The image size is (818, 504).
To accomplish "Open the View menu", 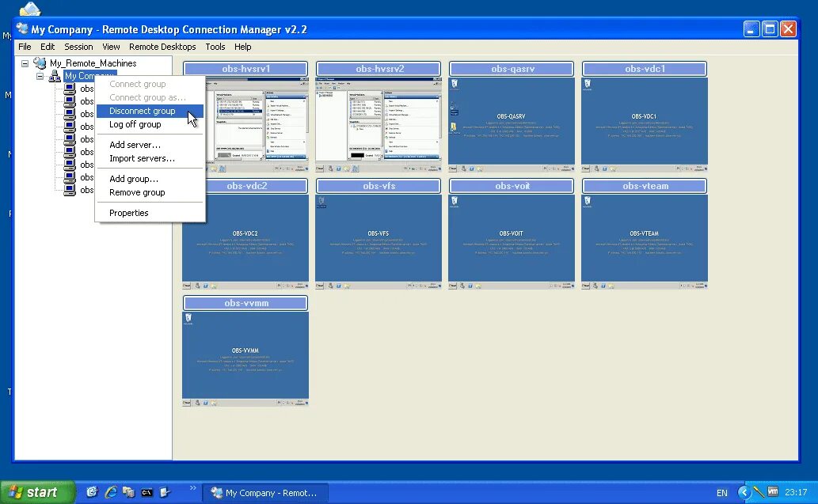I will click(x=111, y=47).
